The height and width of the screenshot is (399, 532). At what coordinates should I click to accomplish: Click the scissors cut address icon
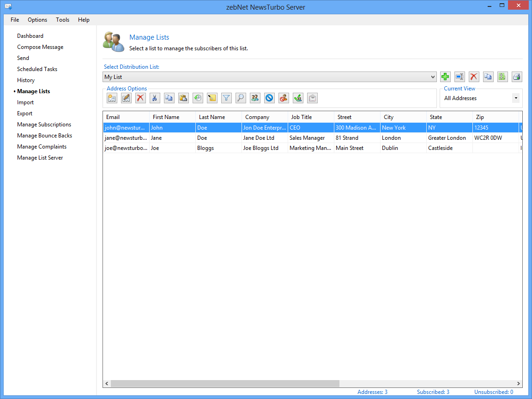tap(155, 98)
